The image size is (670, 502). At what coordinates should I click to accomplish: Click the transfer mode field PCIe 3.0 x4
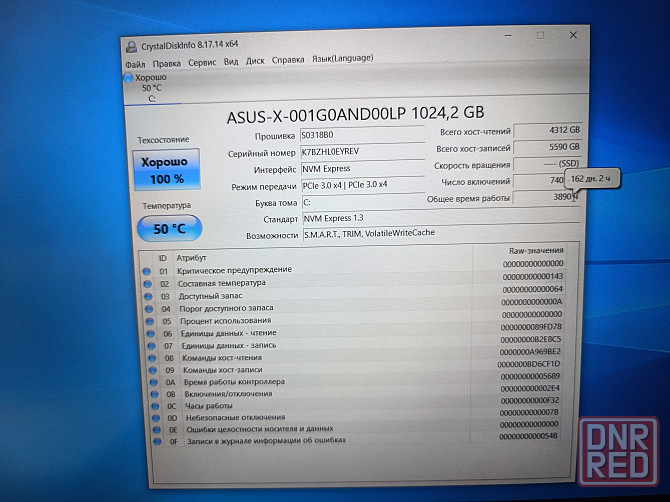(363, 185)
